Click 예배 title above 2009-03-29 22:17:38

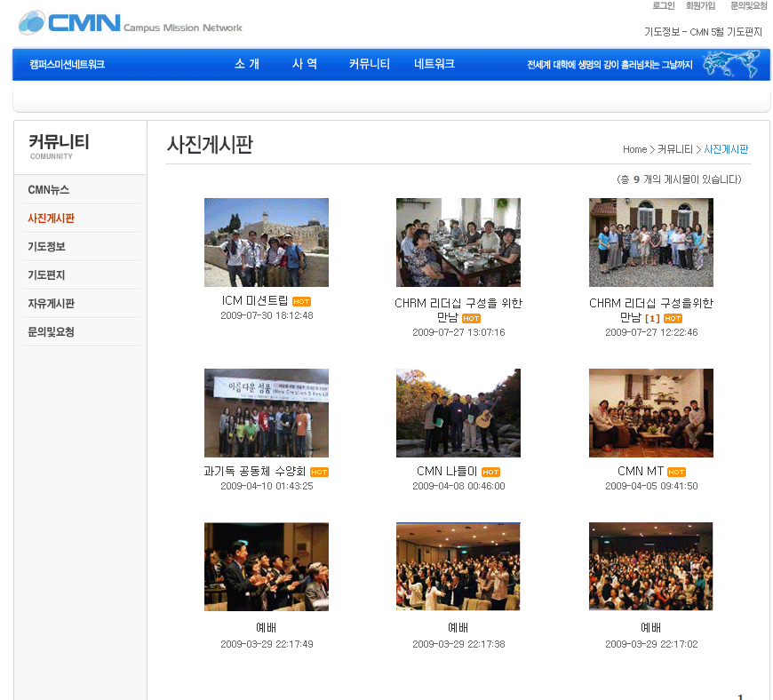[x=458, y=627]
